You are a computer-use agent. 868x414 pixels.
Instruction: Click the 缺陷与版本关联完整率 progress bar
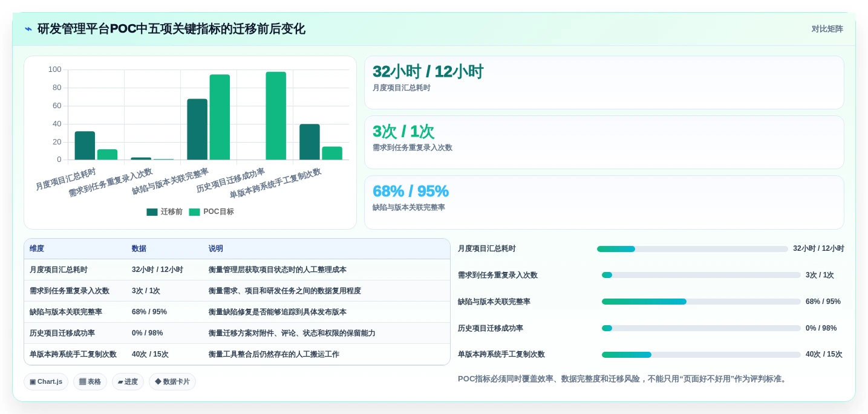pyautogui.click(x=701, y=302)
